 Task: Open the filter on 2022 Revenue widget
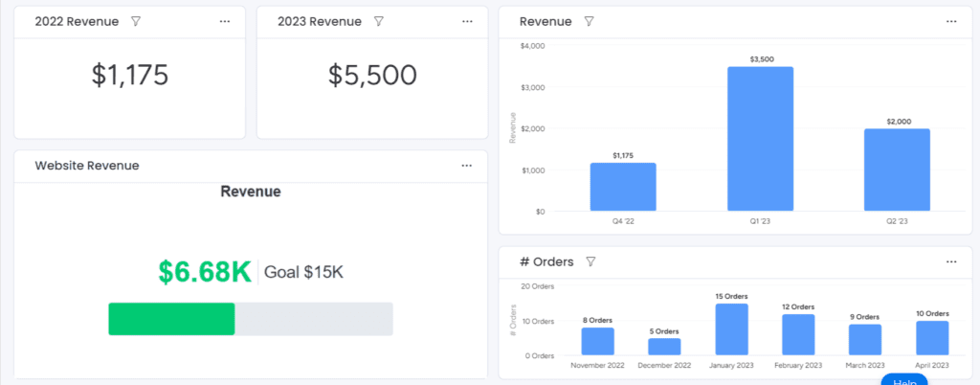pyautogui.click(x=136, y=21)
